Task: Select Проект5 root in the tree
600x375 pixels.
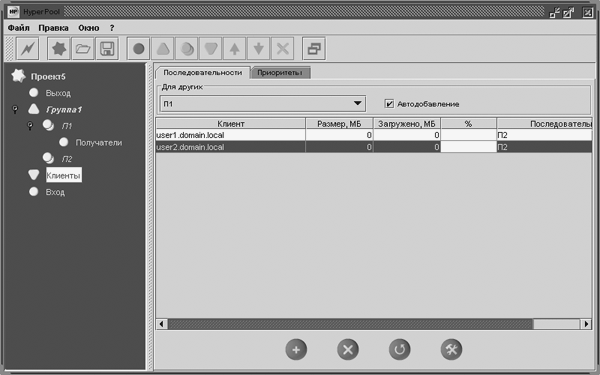Action: [48, 77]
